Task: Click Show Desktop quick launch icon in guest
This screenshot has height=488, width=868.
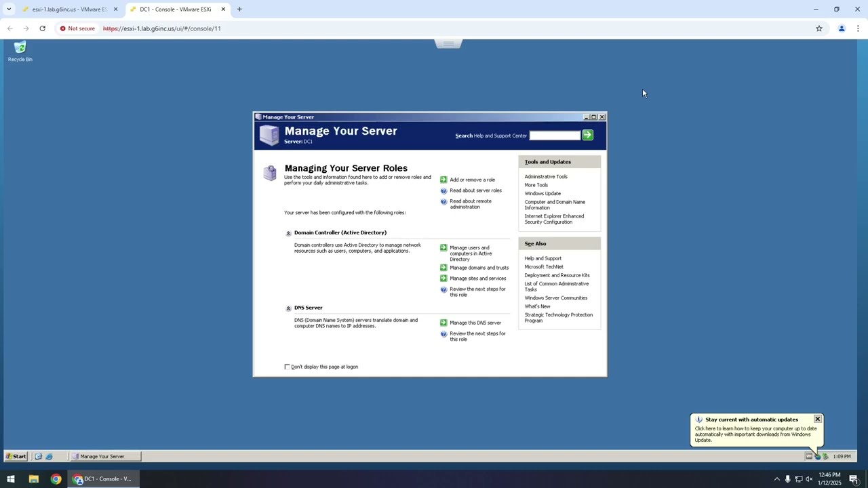Action: (x=39, y=456)
